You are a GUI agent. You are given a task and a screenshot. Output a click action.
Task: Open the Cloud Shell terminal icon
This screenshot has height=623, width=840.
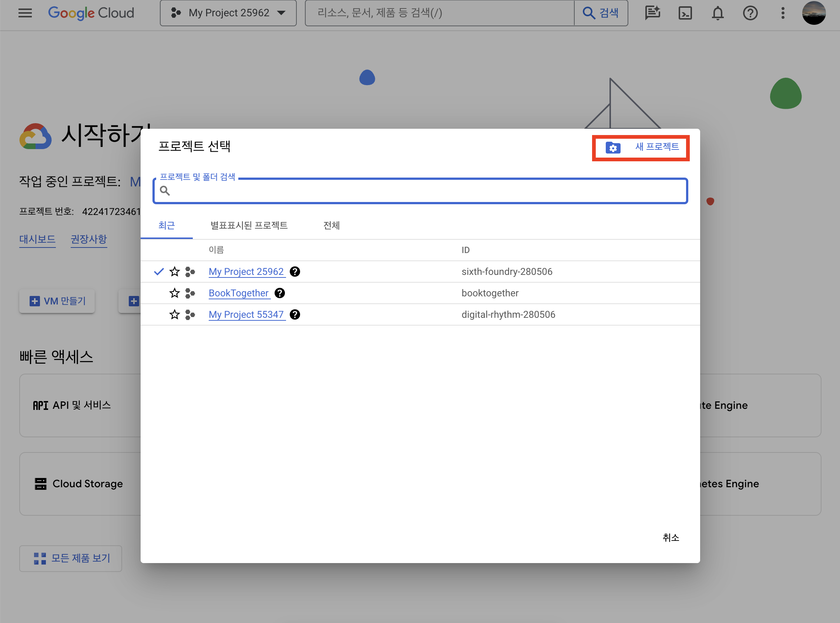click(x=685, y=13)
